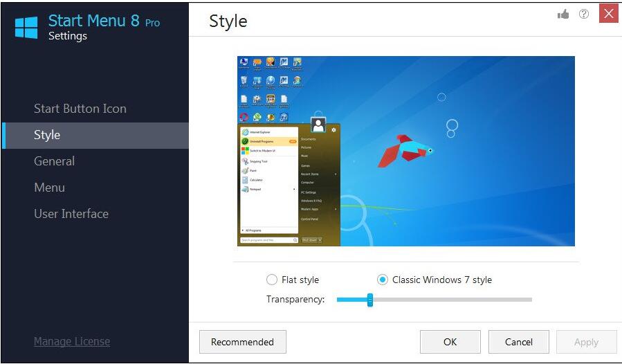The width and height of the screenshot is (622, 364).
Task: Switch to User Interface section
Action: pyautogui.click(x=71, y=214)
